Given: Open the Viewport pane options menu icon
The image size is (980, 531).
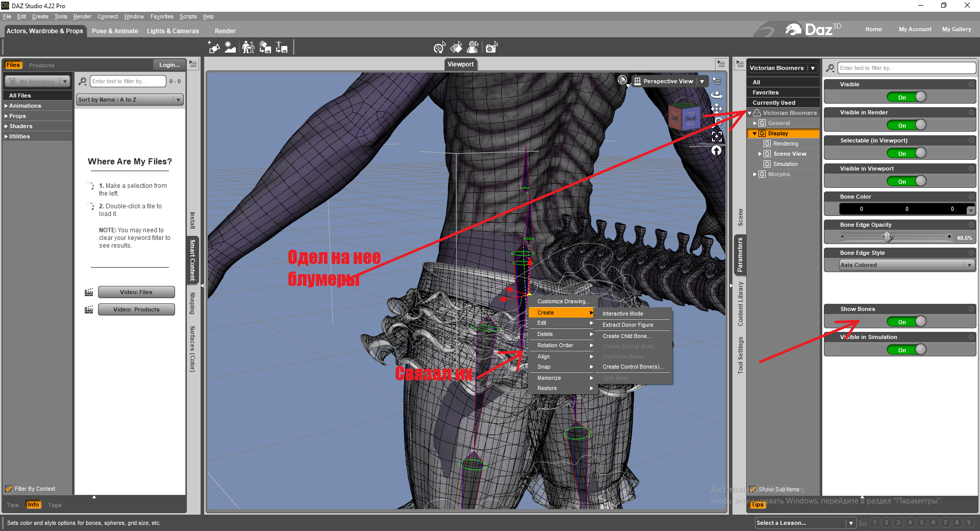Looking at the screenshot, I should 721,64.
